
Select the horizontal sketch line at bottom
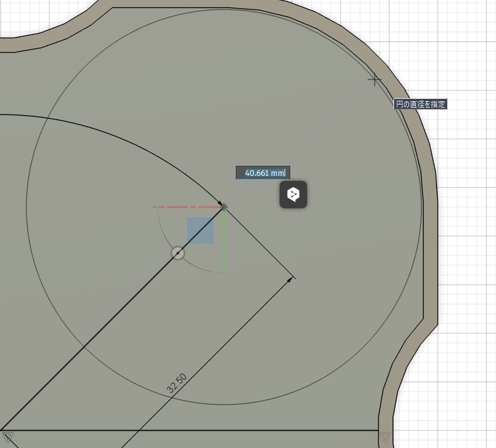188,431
